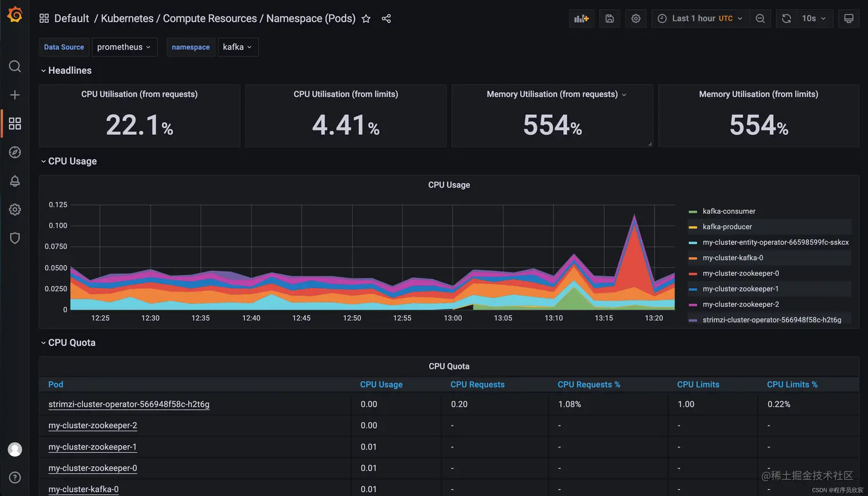Screen dimensions: 868x496
Task: Sort table by Pod column header
Action: tap(56, 385)
